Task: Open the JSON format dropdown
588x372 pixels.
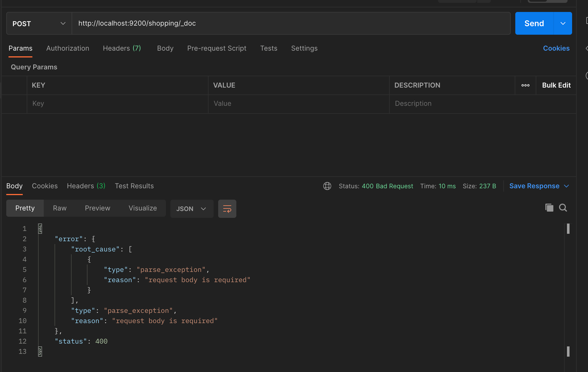Action: [192, 209]
